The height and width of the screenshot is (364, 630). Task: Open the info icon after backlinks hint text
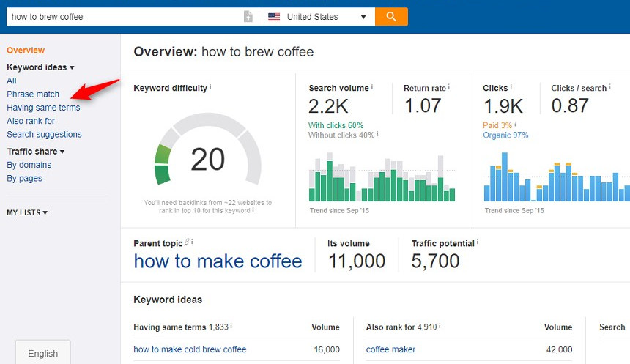[253, 210]
